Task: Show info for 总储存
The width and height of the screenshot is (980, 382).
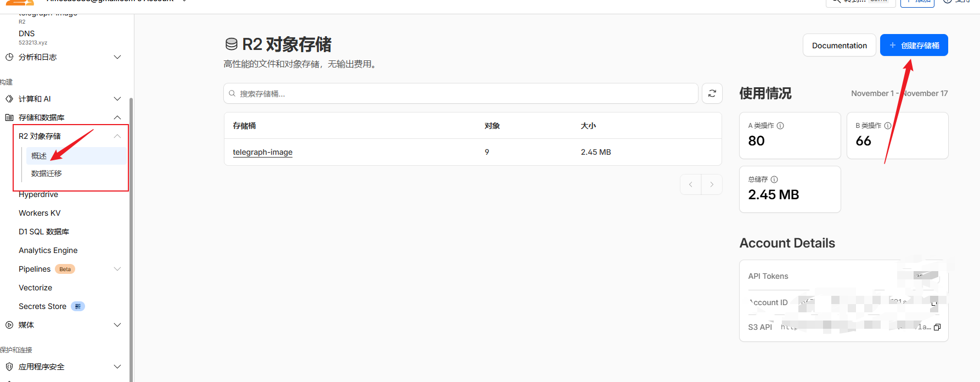Action: click(x=774, y=179)
